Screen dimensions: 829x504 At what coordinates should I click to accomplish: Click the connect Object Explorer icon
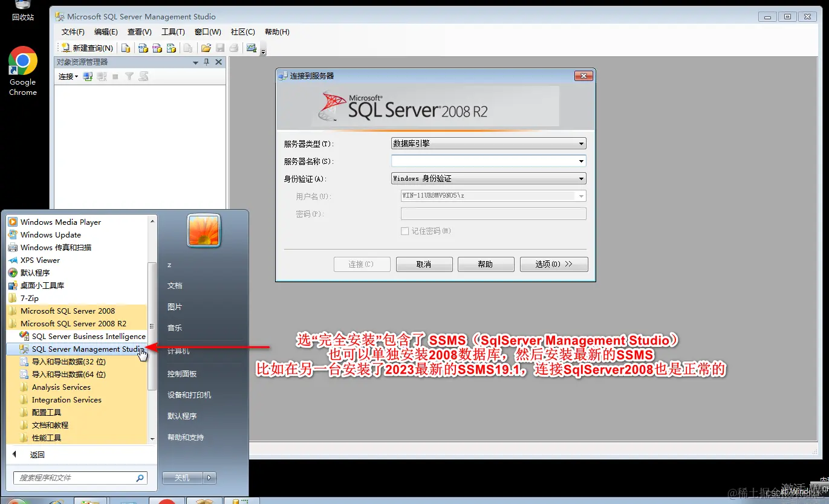(x=88, y=76)
